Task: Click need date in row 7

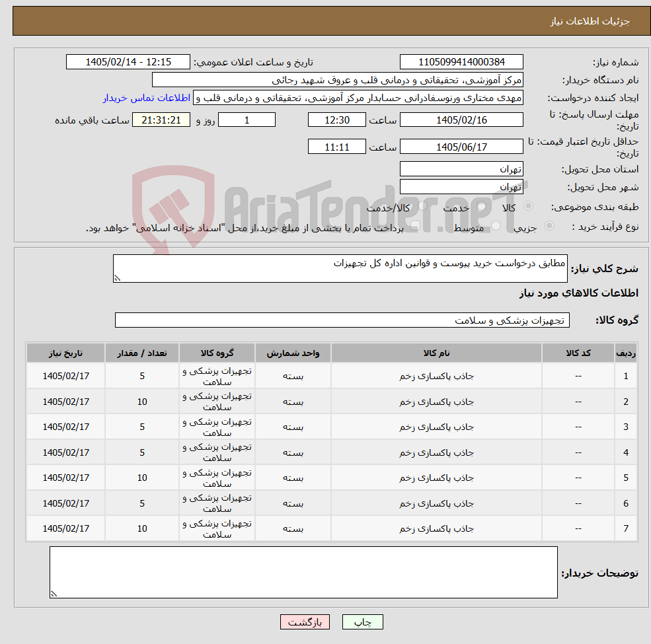Action: pyautogui.click(x=65, y=528)
